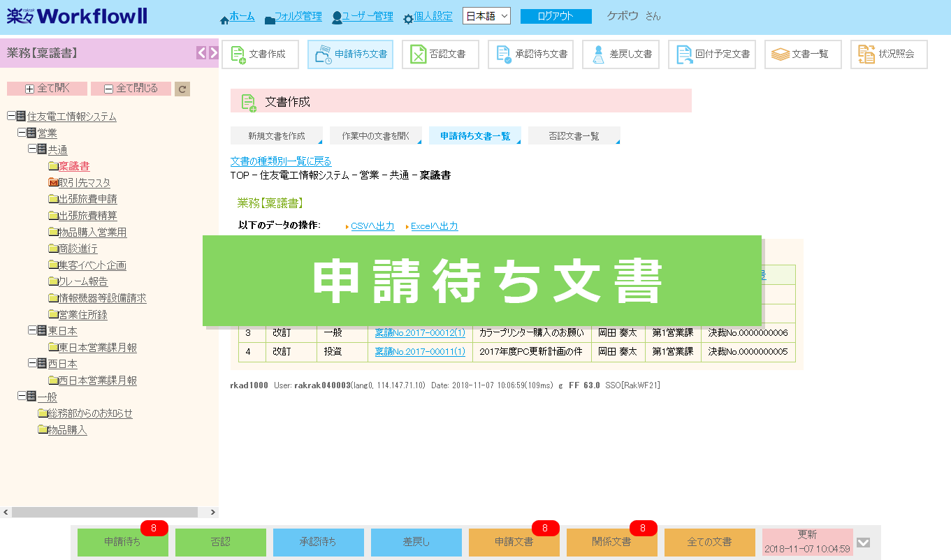Go to ホーム link
Viewport: 951px width, 560px height.
point(242,16)
